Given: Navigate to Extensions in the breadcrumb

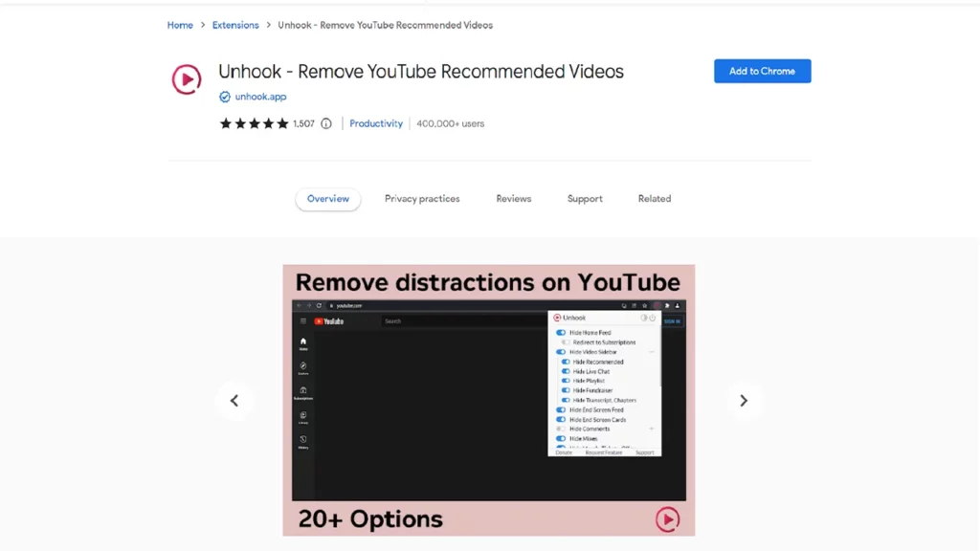Looking at the screenshot, I should tap(235, 25).
